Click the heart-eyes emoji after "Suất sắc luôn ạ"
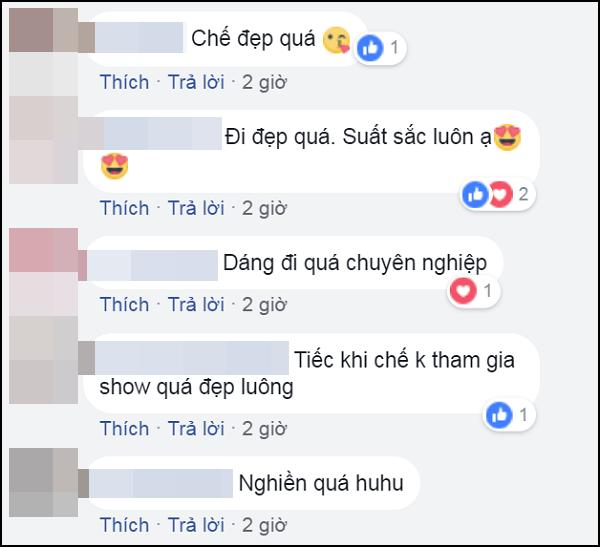The height and width of the screenshot is (547, 600). point(507,138)
